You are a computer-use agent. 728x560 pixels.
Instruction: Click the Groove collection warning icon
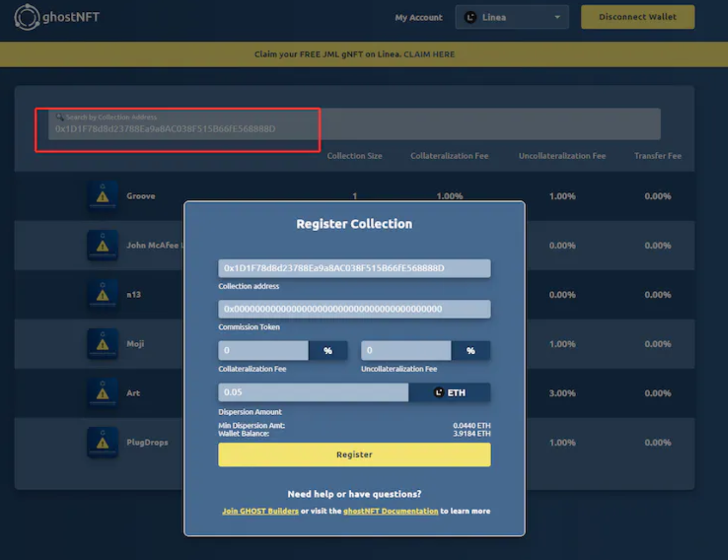(x=102, y=195)
